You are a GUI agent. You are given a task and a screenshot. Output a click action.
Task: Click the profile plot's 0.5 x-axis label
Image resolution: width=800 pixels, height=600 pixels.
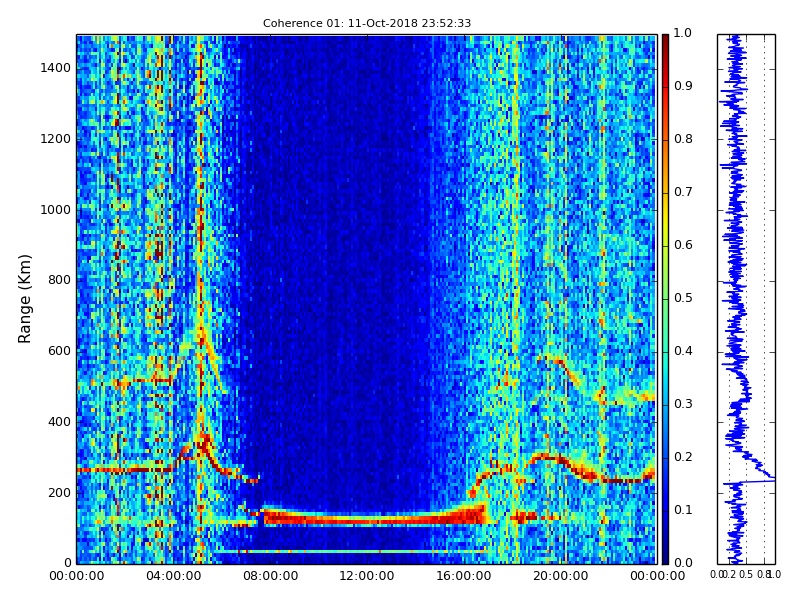pos(745,574)
